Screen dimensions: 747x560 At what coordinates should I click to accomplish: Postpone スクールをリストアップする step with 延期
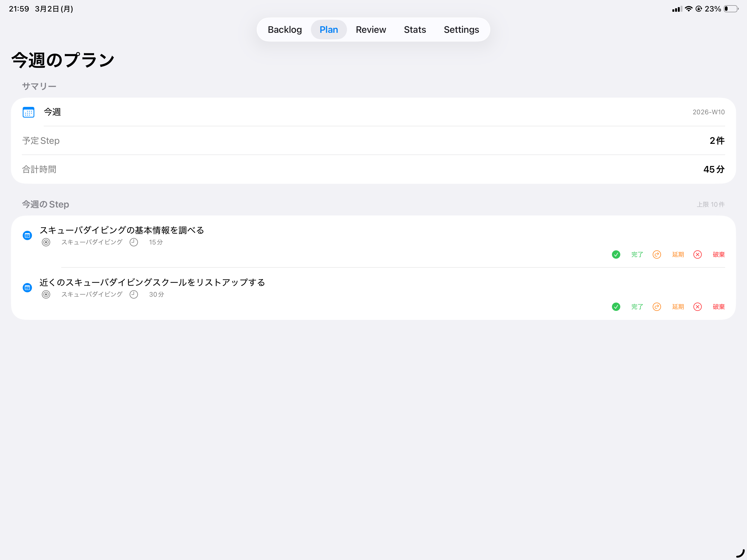[678, 307]
